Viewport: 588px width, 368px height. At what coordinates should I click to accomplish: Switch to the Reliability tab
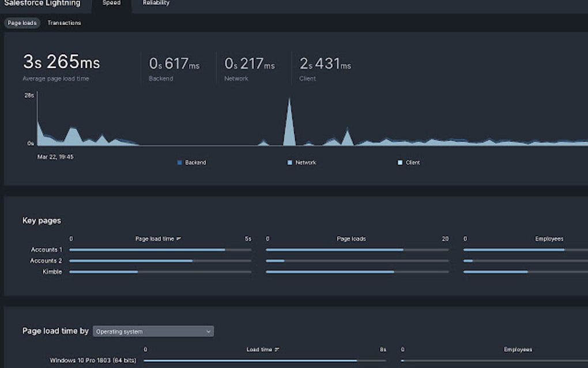156,3
